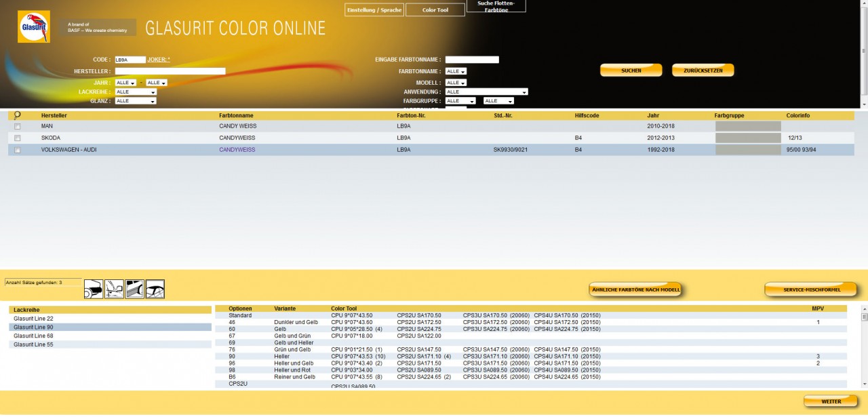Click 95/00 93/94 colorinfo cell
Viewport: 868px width, 417px height.
[x=802, y=150]
